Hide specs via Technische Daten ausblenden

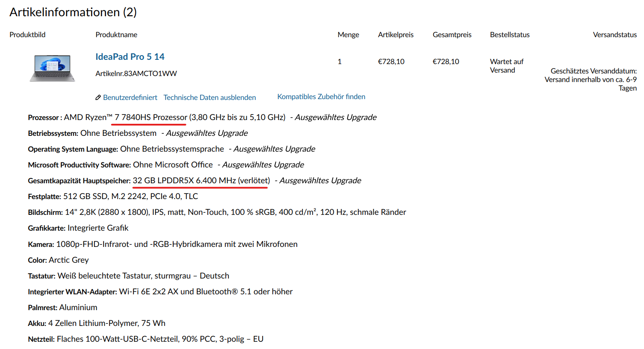(210, 97)
